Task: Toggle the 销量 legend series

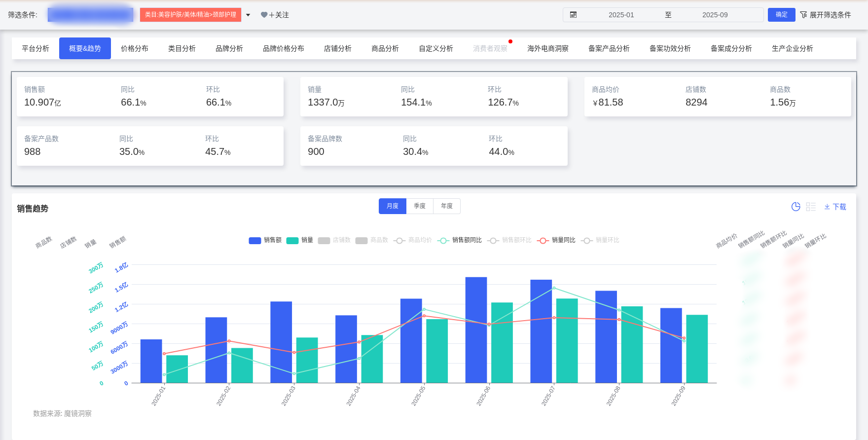Action: 300,240
